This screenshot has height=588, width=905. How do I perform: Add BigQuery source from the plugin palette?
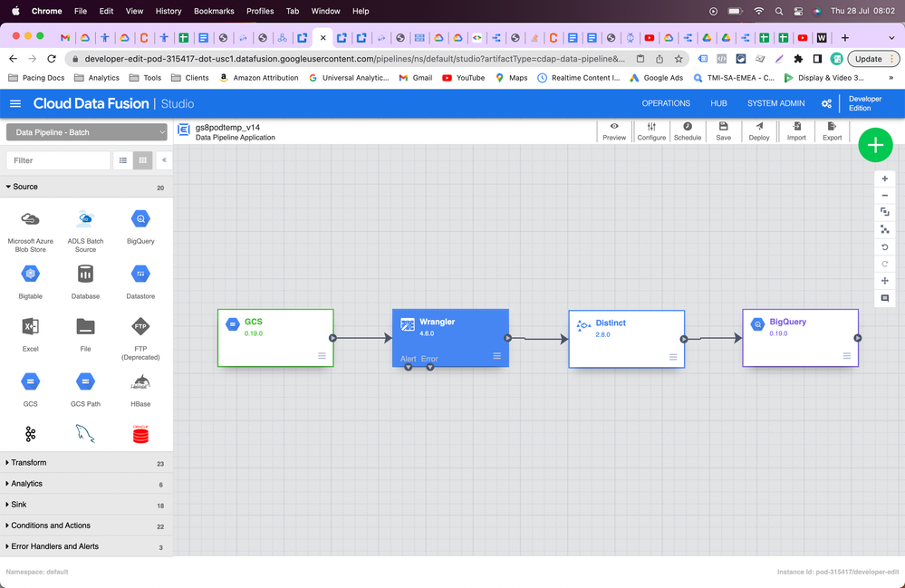point(140,228)
